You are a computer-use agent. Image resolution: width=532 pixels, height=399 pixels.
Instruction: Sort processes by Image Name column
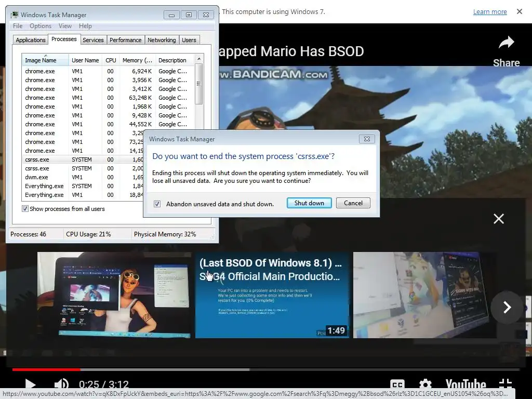(x=45, y=60)
